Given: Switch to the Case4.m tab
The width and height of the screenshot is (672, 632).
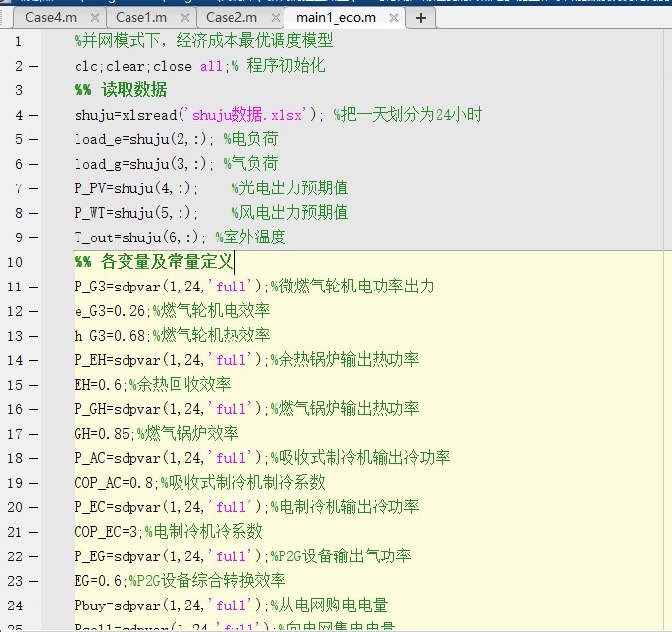Looking at the screenshot, I should coord(51,18).
